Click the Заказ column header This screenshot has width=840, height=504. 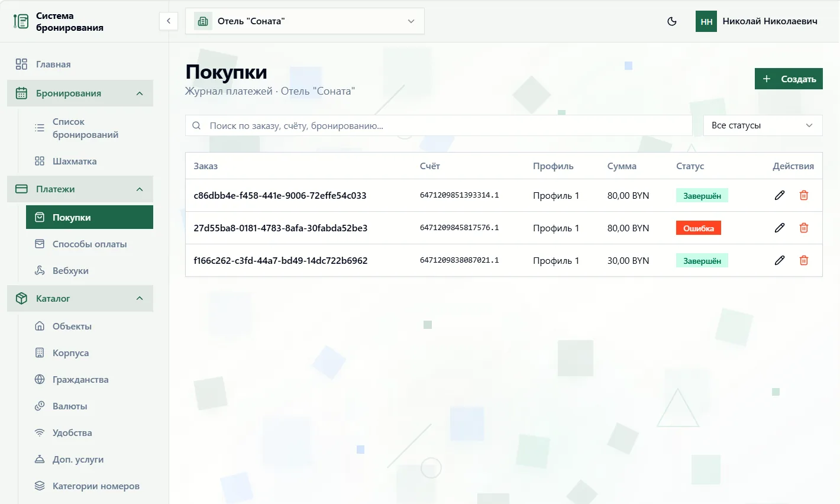tap(206, 166)
